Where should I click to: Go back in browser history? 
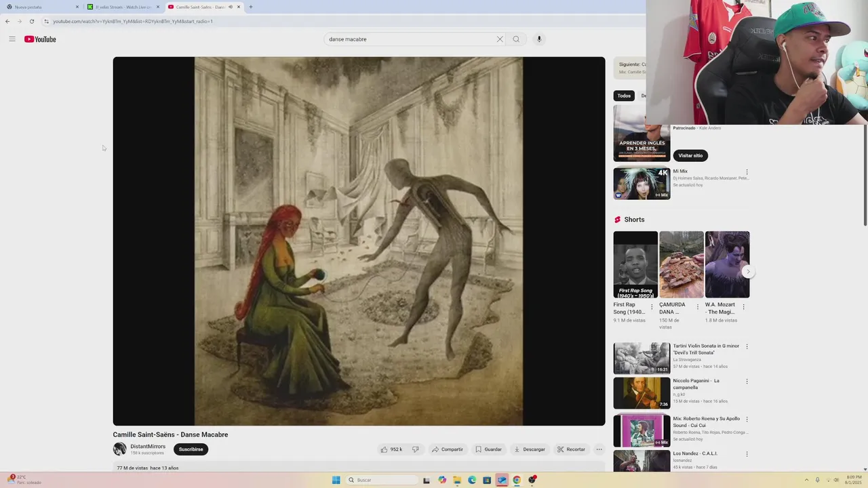point(7,21)
